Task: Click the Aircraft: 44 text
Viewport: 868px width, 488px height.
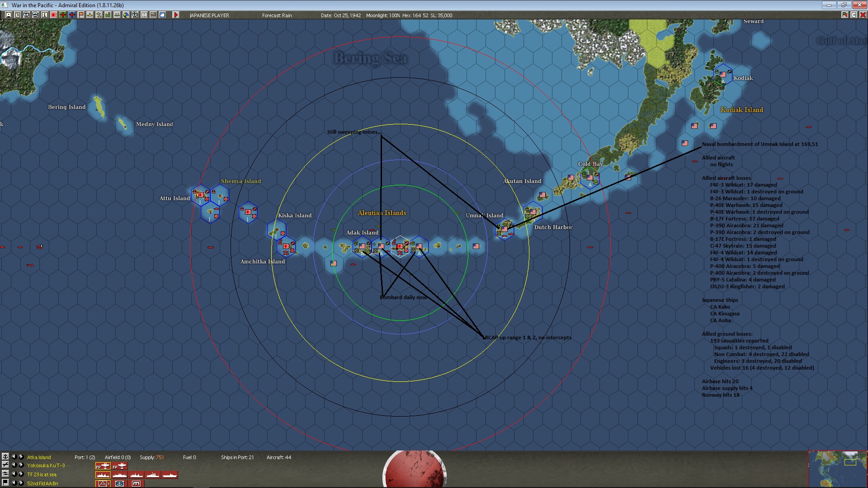Action: (x=279, y=457)
